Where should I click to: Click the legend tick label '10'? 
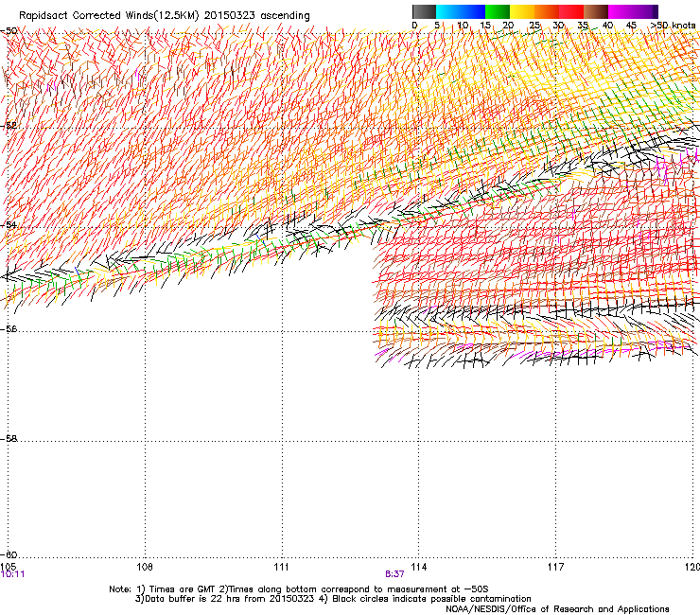[463, 26]
